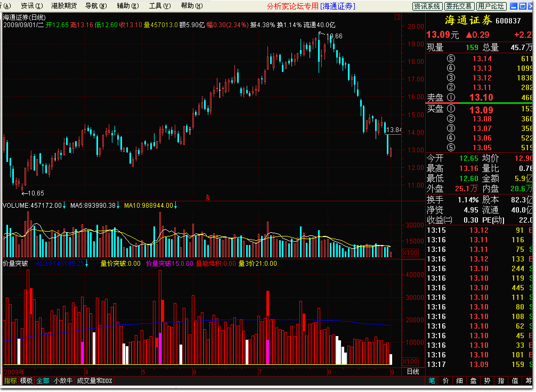Click the 今开 12.65 value
The image size is (536, 392).
[469, 159]
